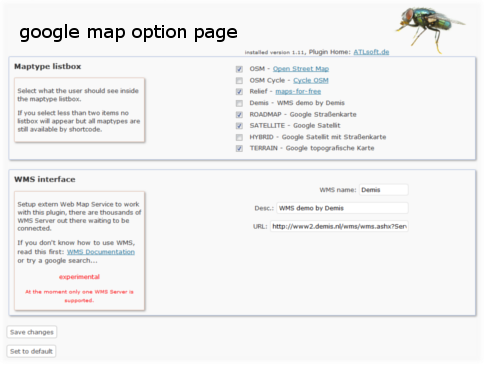This screenshot has height=366, width=486.
Task: Toggle the SATELLITE Google Satellit checkbox
Action: pyautogui.click(x=239, y=126)
